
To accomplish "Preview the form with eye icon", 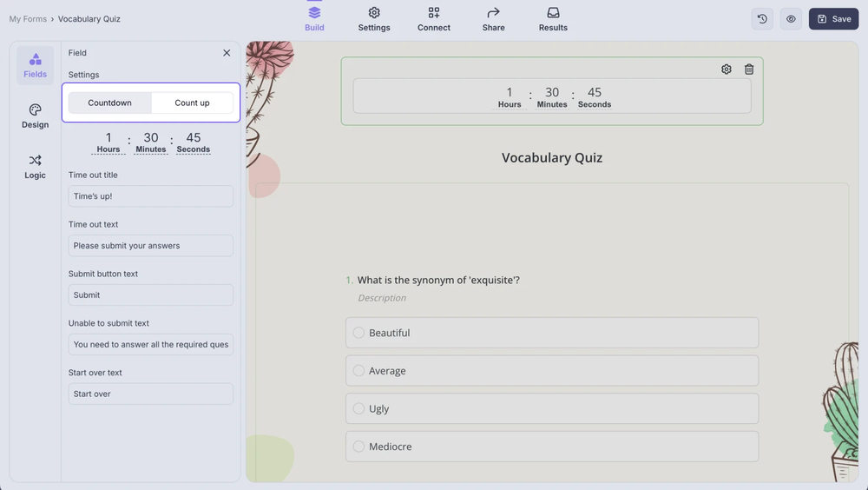I will click(791, 19).
